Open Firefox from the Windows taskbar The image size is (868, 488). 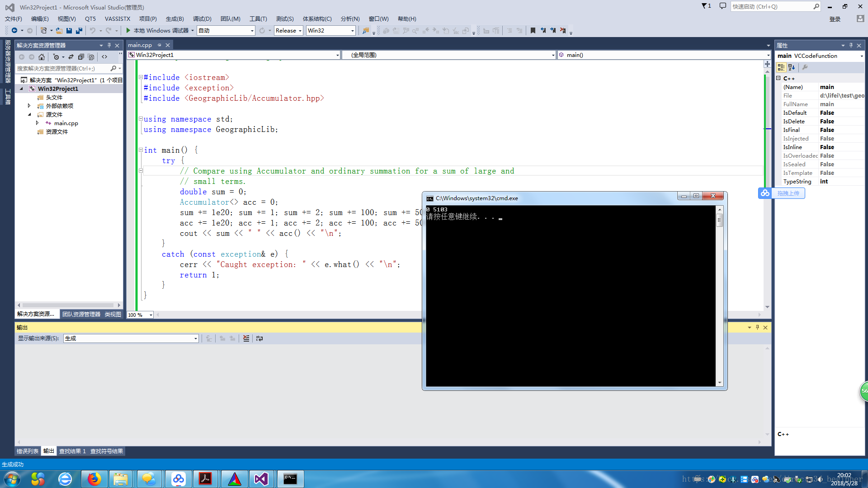tap(94, 479)
